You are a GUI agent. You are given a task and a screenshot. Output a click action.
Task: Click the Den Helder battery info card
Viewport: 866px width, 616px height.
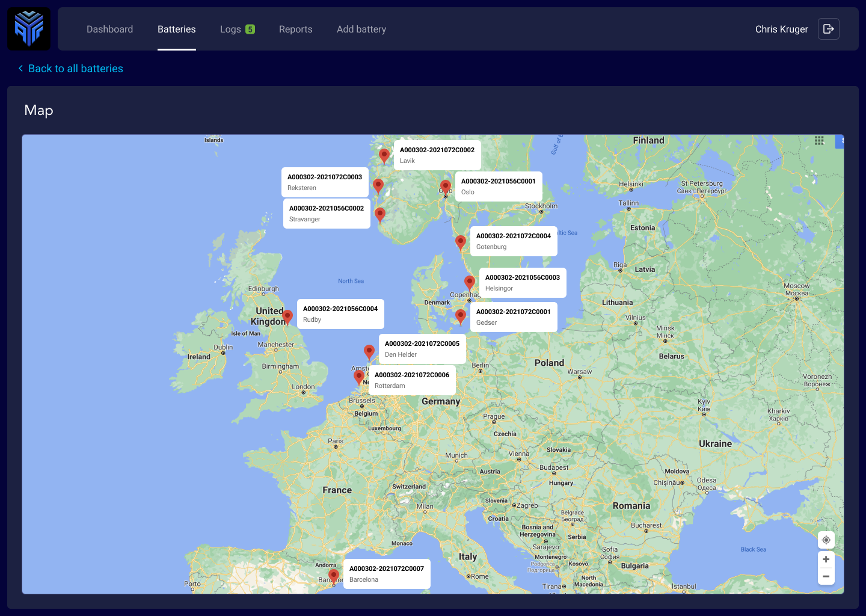pyautogui.click(x=422, y=349)
